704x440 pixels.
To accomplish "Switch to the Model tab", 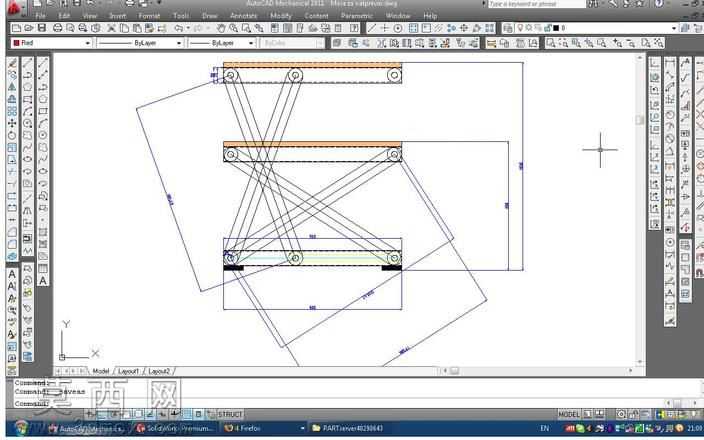I will (101, 371).
